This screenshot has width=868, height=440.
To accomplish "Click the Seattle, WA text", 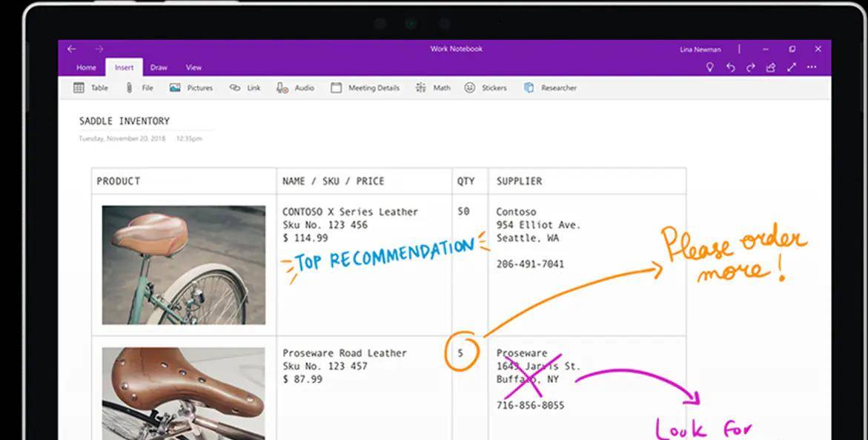I will pos(528,238).
